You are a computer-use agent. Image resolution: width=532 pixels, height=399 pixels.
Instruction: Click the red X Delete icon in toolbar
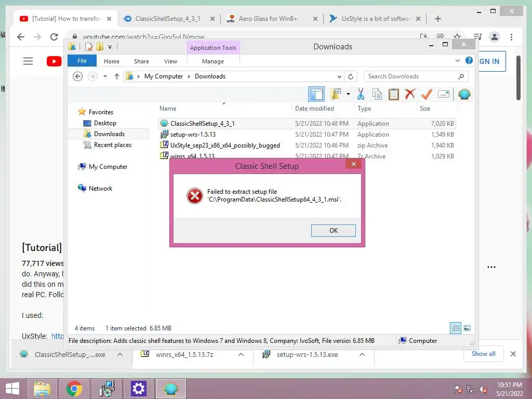click(410, 94)
